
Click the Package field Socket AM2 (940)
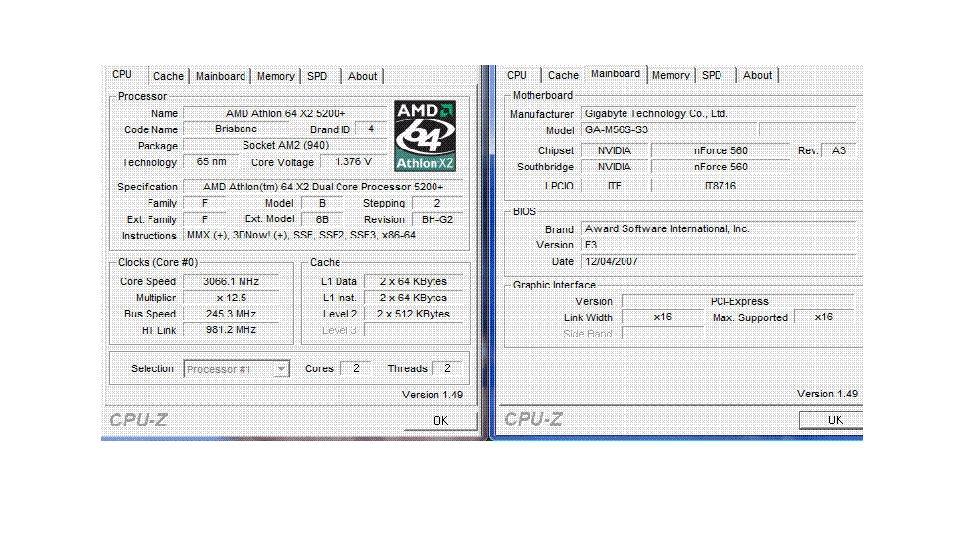(285, 145)
